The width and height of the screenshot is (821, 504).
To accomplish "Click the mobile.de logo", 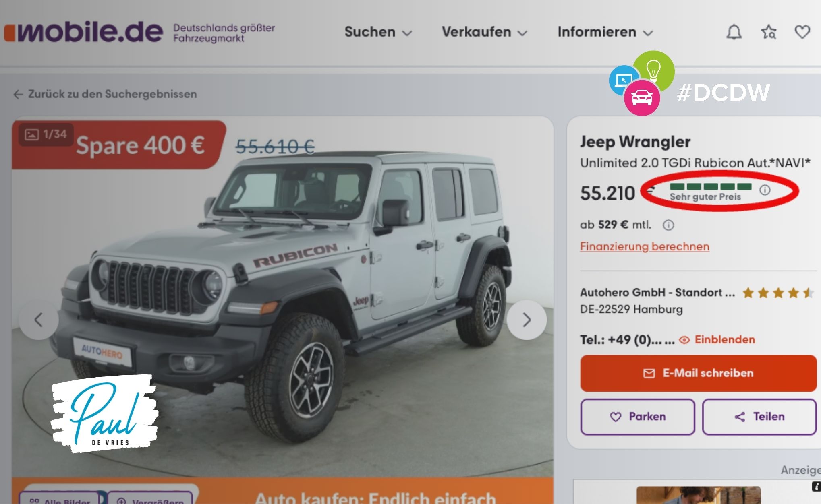I will (83, 32).
